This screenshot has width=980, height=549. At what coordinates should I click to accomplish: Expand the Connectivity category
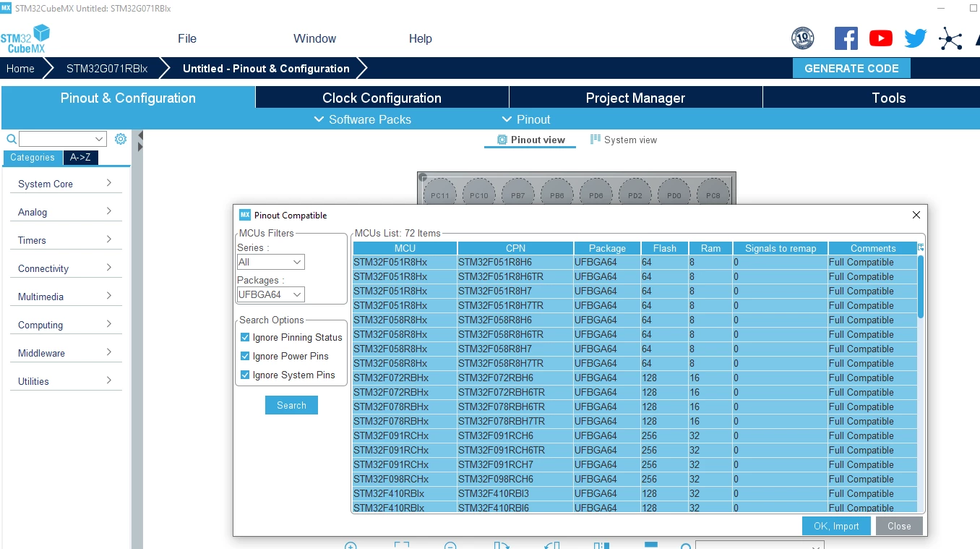pyautogui.click(x=66, y=268)
